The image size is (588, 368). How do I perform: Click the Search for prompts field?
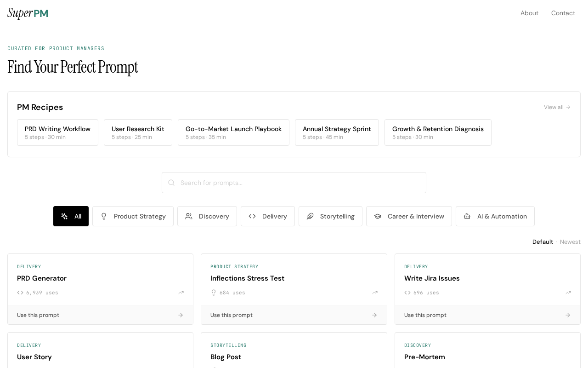coord(294,183)
